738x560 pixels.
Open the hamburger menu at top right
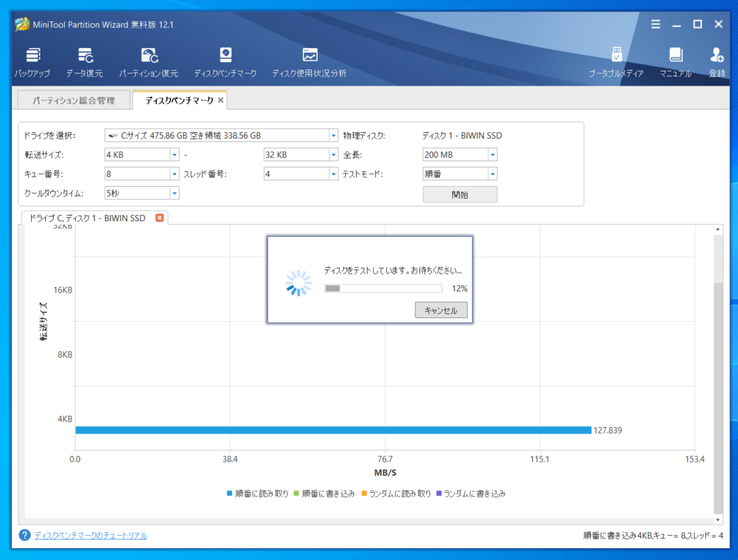655,23
